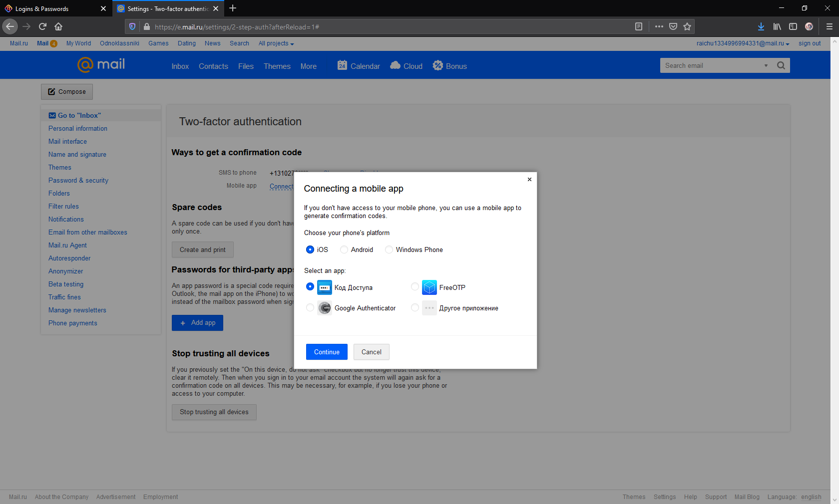Switch to Logins & Passwords browser tab
Screen dimensions: 839x504
click(55, 8)
